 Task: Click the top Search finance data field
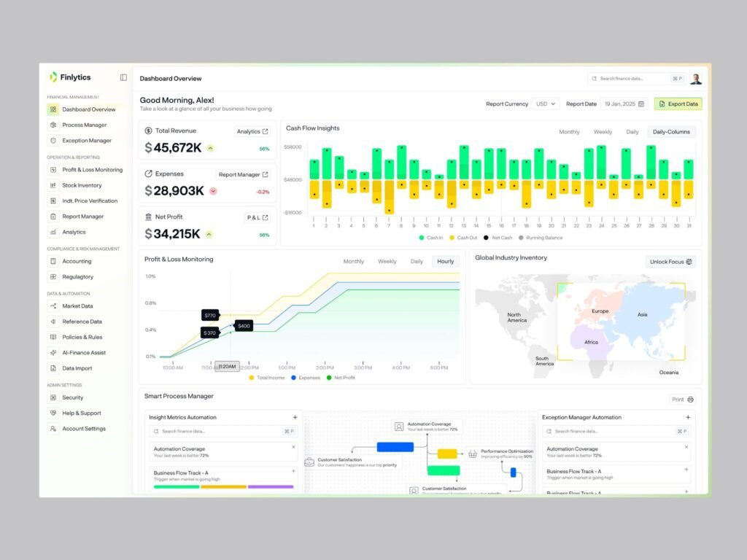click(636, 79)
